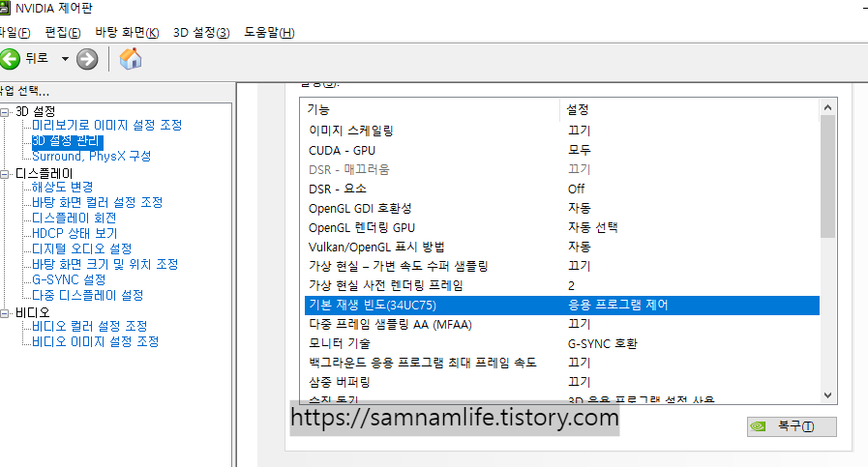The width and height of the screenshot is (868, 467).
Task: Click the 복구(I) restore button
Action: 792,426
